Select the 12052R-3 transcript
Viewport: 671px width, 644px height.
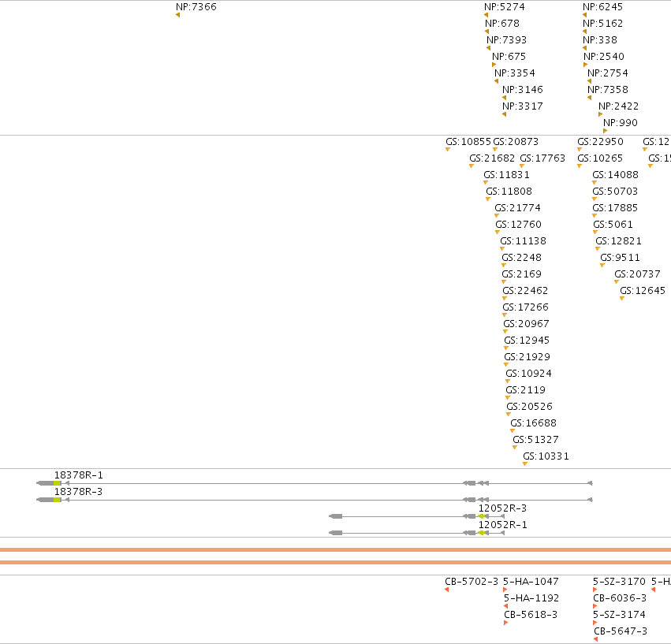[x=417, y=516]
